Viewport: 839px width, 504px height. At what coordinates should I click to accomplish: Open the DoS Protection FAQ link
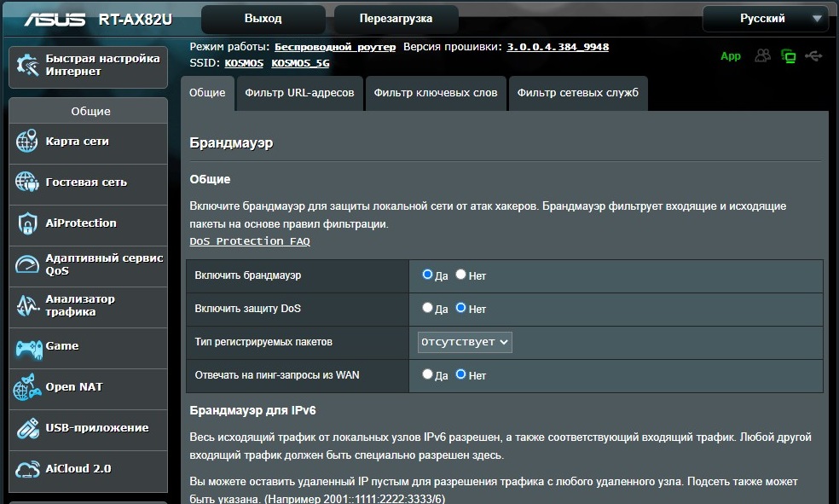250,241
